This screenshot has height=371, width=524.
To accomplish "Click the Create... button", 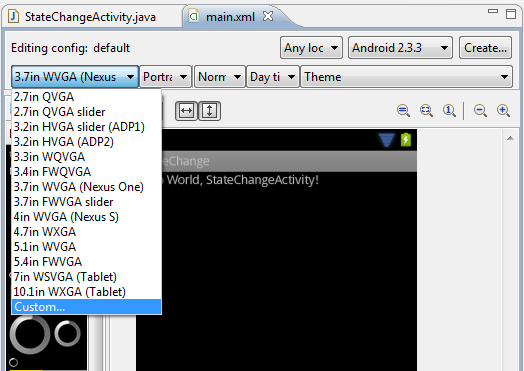I will (485, 48).
